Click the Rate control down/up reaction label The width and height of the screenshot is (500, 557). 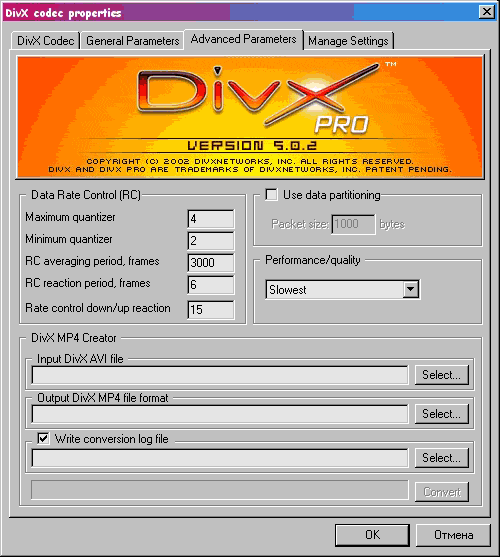[98, 308]
